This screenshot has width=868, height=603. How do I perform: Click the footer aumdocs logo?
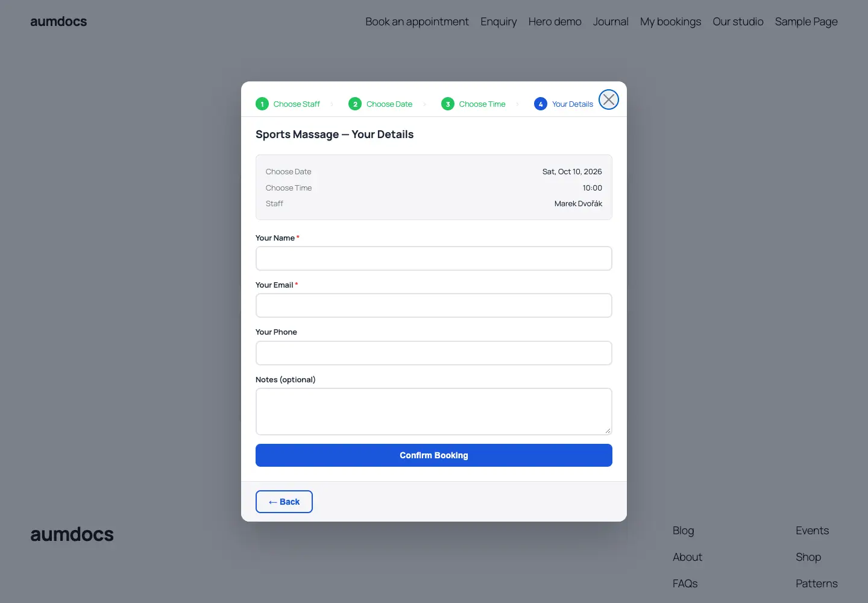[x=72, y=534]
